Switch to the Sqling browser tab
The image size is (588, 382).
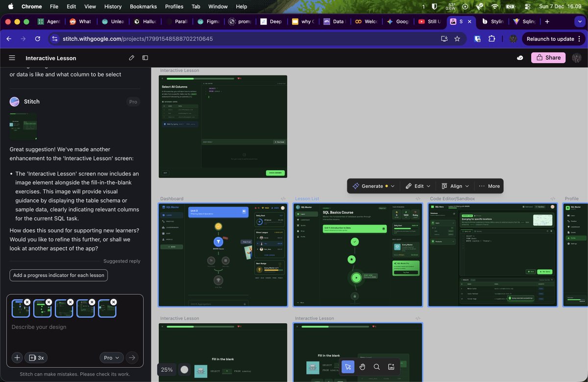[x=524, y=22]
